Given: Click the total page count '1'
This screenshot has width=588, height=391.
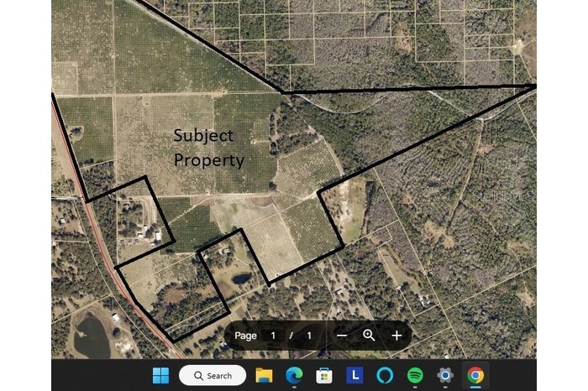Looking at the screenshot, I should pyautogui.click(x=309, y=336).
